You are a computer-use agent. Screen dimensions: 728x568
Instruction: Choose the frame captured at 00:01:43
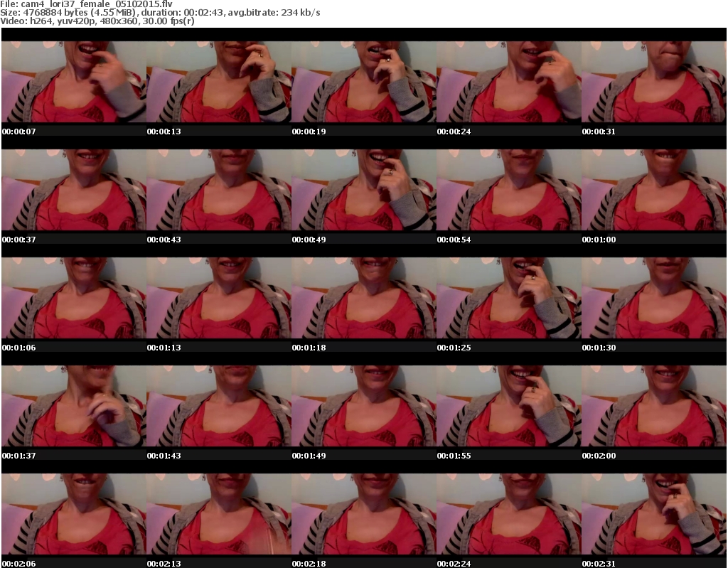pyautogui.click(x=219, y=407)
